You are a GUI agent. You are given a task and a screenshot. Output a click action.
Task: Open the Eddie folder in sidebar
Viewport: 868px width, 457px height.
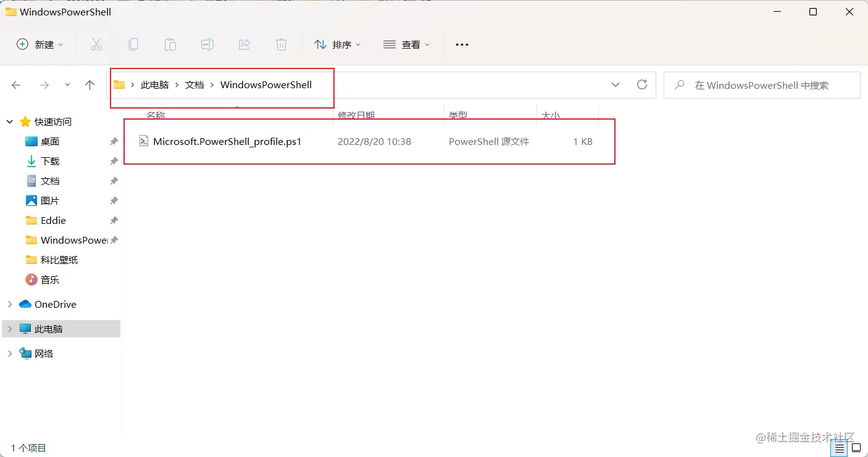pos(53,220)
